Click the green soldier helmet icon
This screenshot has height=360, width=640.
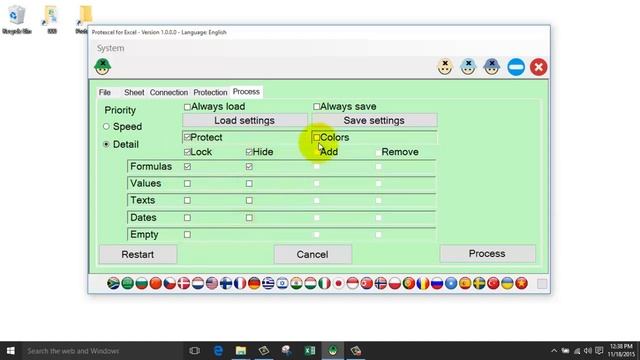click(x=102, y=67)
